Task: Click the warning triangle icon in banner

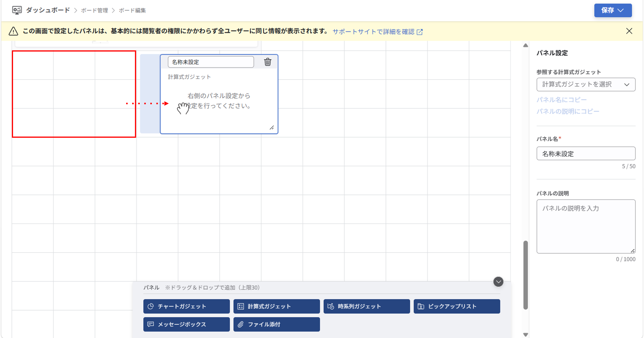Action: pos(13,31)
